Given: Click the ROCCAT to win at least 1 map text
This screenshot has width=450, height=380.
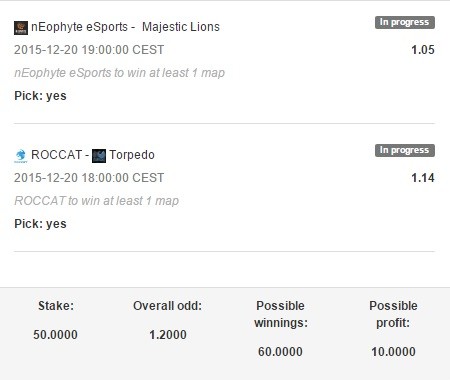Looking at the screenshot, I should (96, 201).
